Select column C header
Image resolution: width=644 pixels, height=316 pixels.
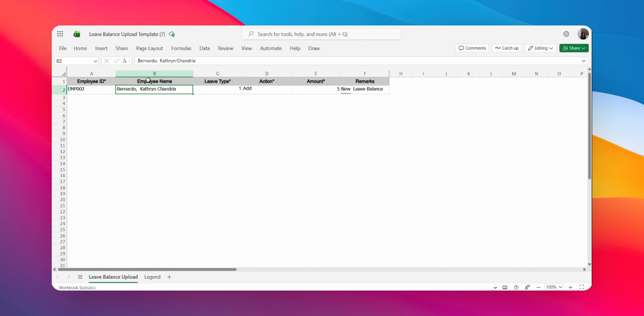click(218, 74)
